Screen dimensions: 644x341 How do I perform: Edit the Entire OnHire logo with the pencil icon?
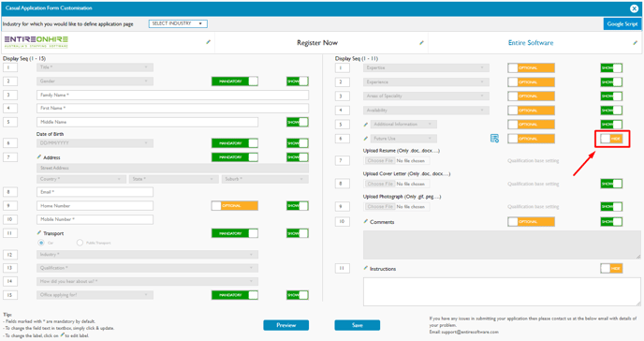(x=208, y=42)
